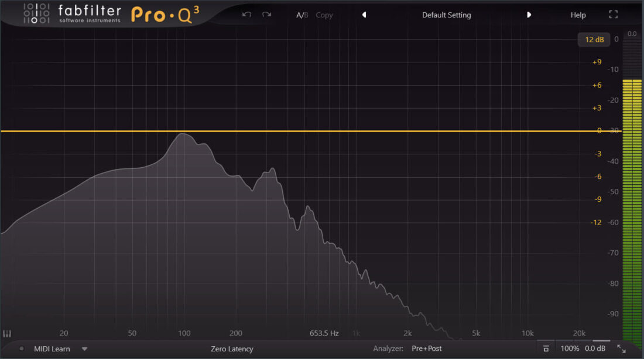Click the output options icon
644x359 pixels.
click(546, 348)
